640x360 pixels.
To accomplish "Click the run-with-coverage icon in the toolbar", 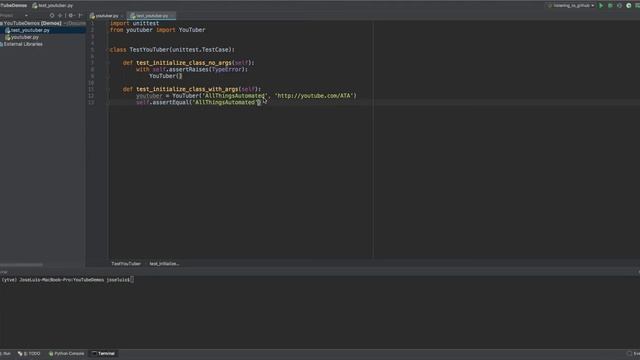I will click(619, 6).
